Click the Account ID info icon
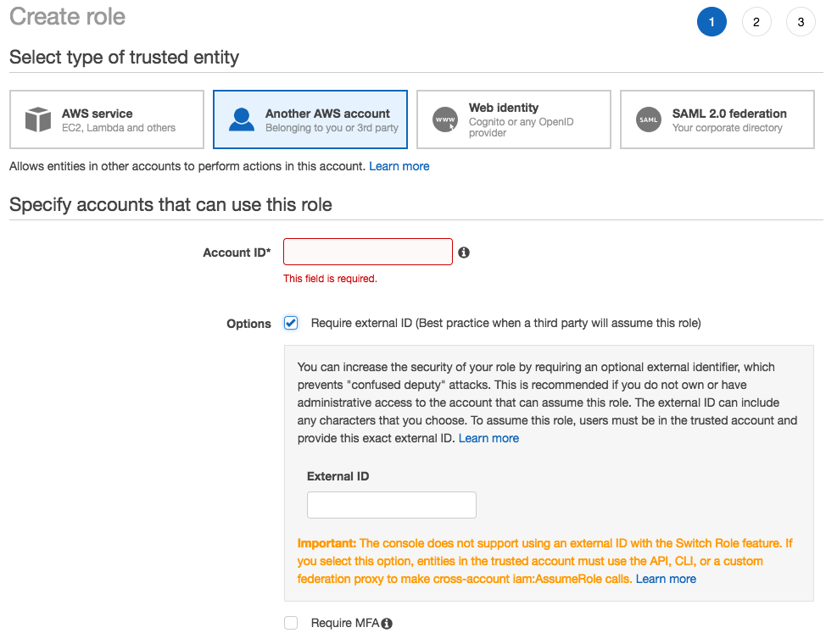 pos(464,253)
